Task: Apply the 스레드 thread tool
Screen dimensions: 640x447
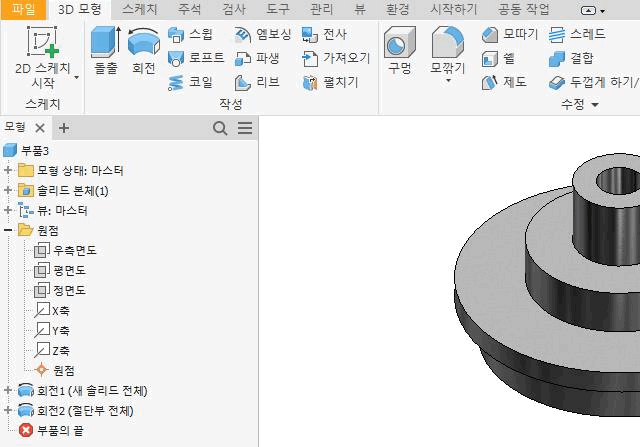Action: tap(577, 34)
